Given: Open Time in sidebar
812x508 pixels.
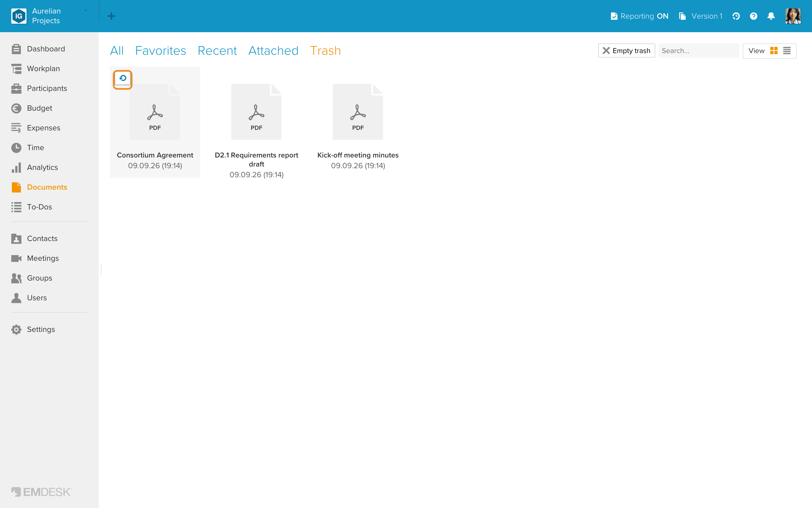Looking at the screenshot, I should (28, 148).
